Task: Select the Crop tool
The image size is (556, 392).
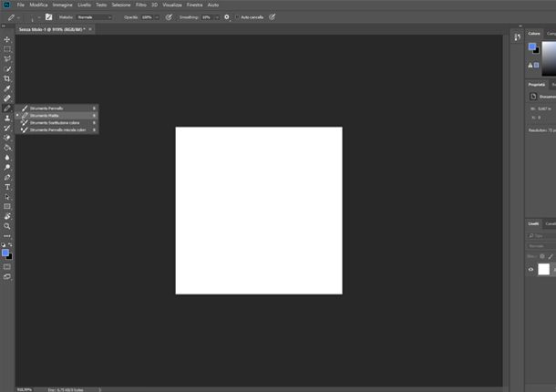Action: coord(7,78)
